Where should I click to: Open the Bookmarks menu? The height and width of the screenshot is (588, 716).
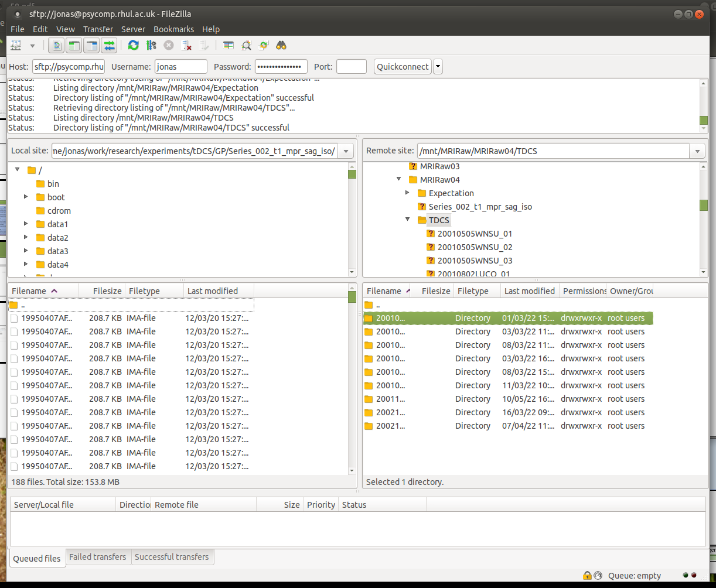pyautogui.click(x=173, y=29)
